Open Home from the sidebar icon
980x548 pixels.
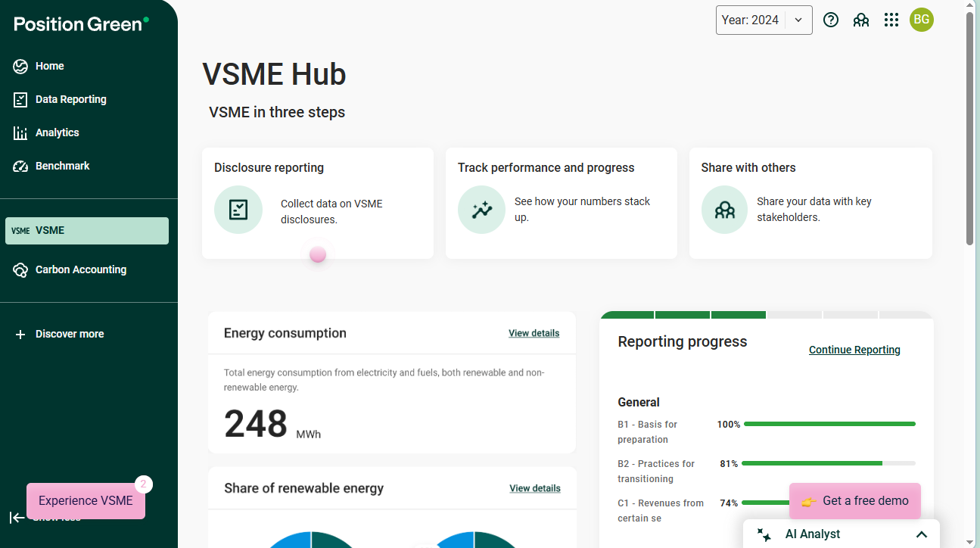(x=20, y=67)
